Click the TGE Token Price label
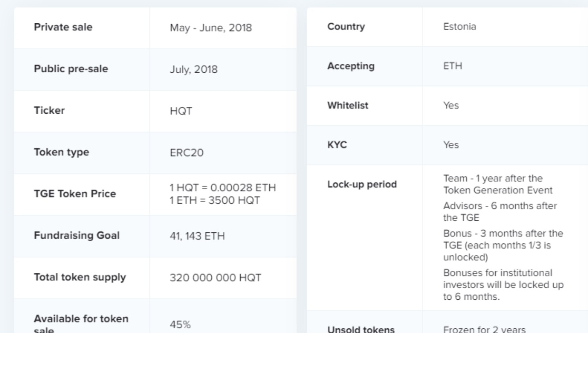The image size is (588, 368). coord(75,194)
